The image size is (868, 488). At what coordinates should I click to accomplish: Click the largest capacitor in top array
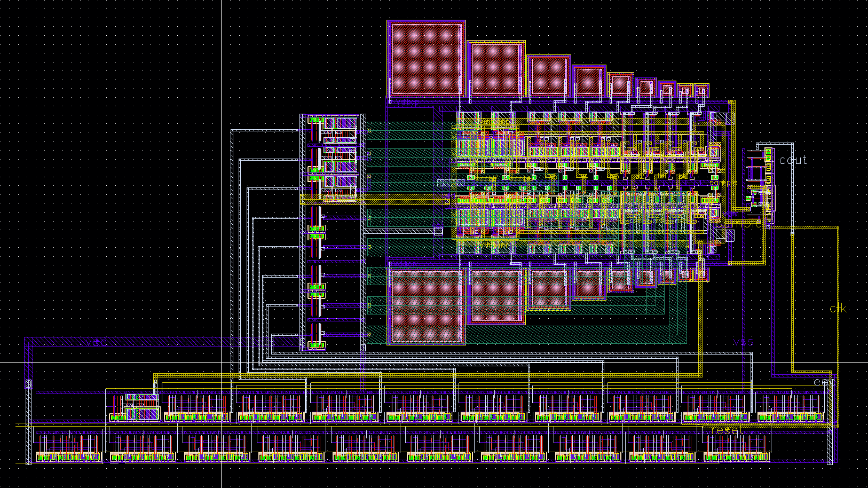click(x=426, y=59)
